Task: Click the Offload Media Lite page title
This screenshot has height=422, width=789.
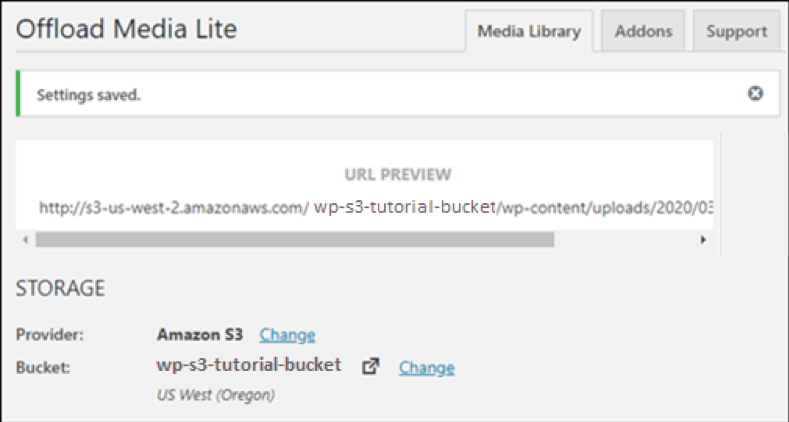Action: click(x=126, y=29)
